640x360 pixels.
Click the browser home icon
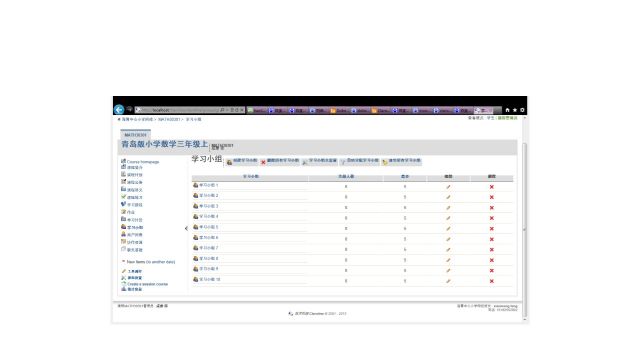point(507,110)
